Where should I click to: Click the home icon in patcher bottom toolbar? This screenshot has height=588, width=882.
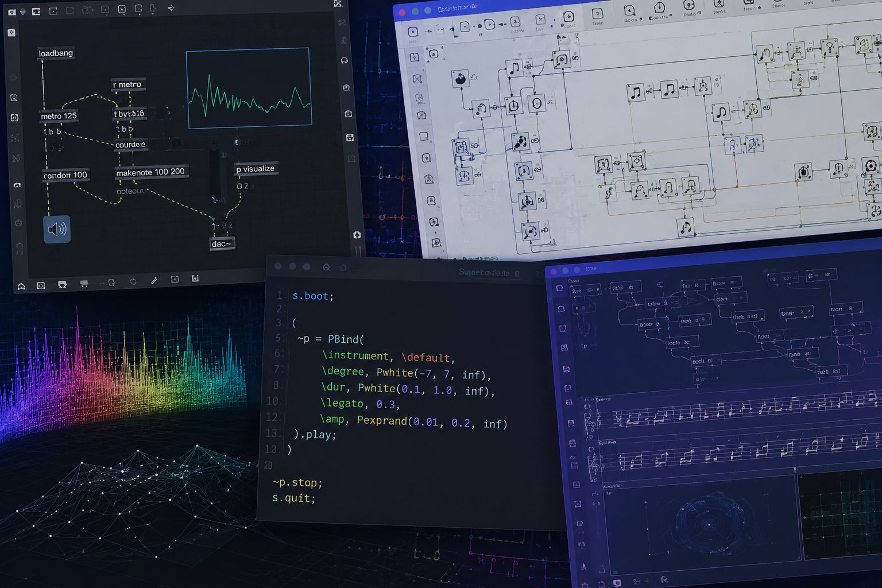click(x=21, y=286)
